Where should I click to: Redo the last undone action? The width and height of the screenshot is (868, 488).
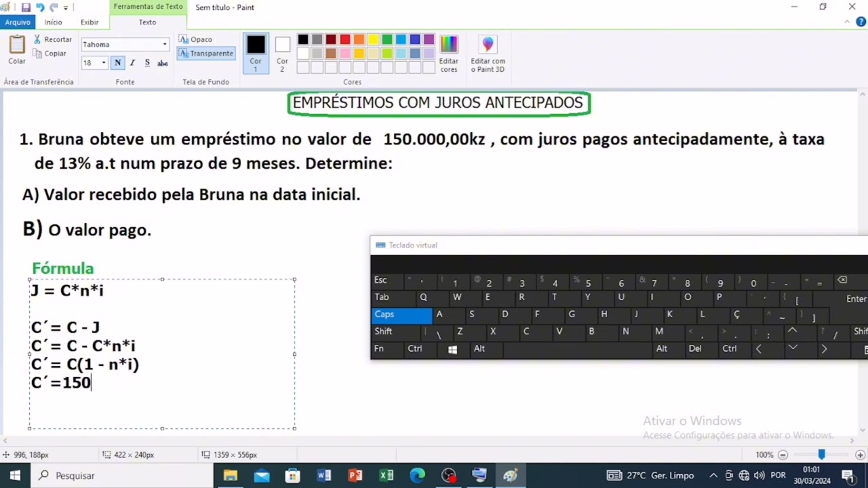54,7
